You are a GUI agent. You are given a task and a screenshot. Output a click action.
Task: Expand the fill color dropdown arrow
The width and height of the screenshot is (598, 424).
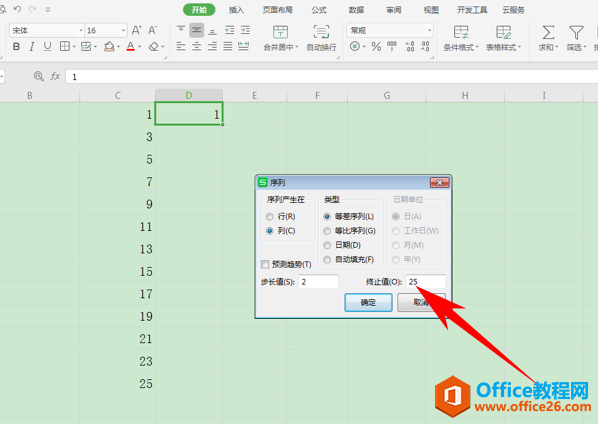[x=118, y=47]
